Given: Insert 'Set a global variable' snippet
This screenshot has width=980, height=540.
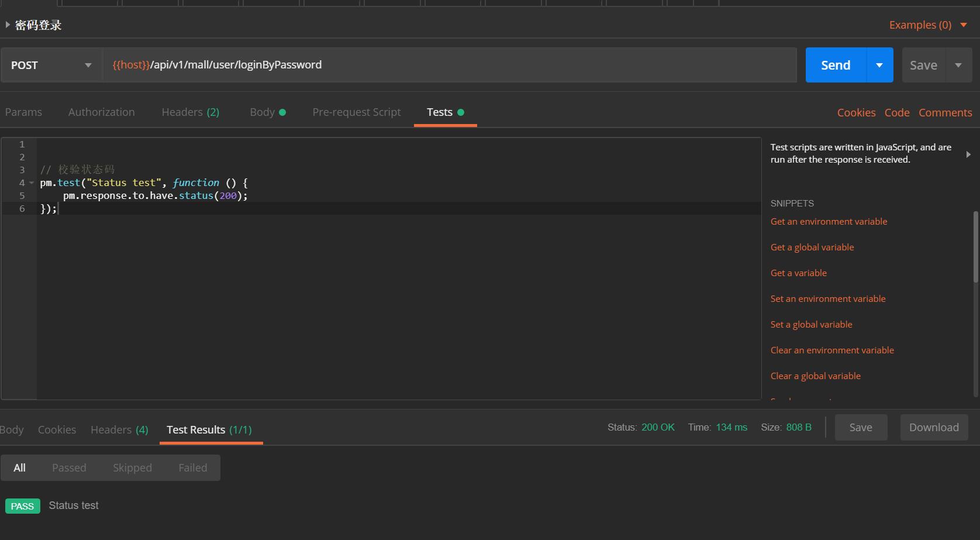Looking at the screenshot, I should point(811,324).
